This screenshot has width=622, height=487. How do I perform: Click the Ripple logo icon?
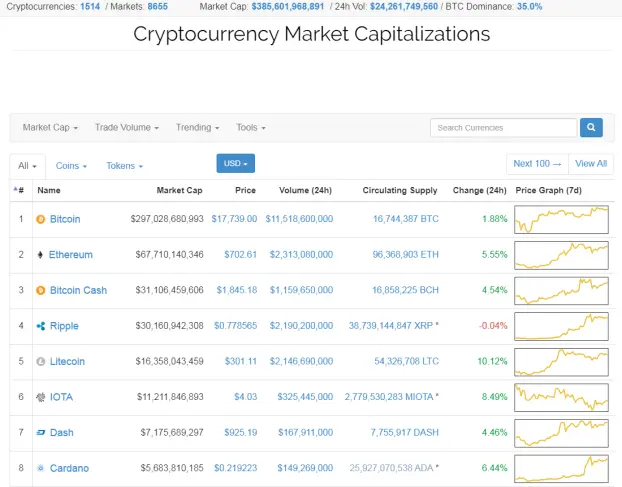point(40,326)
